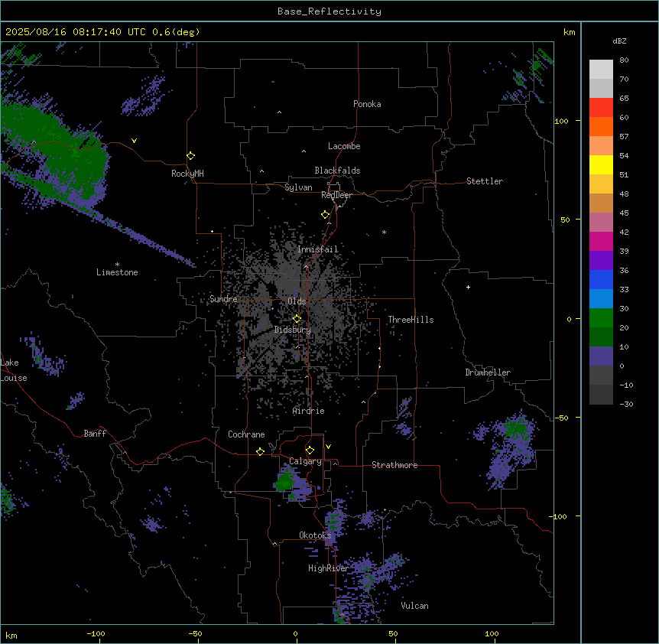This screenshot has width=659, height=644.
Task: Click the asterisk marker above Limestone label
Action: pos(117,265)
